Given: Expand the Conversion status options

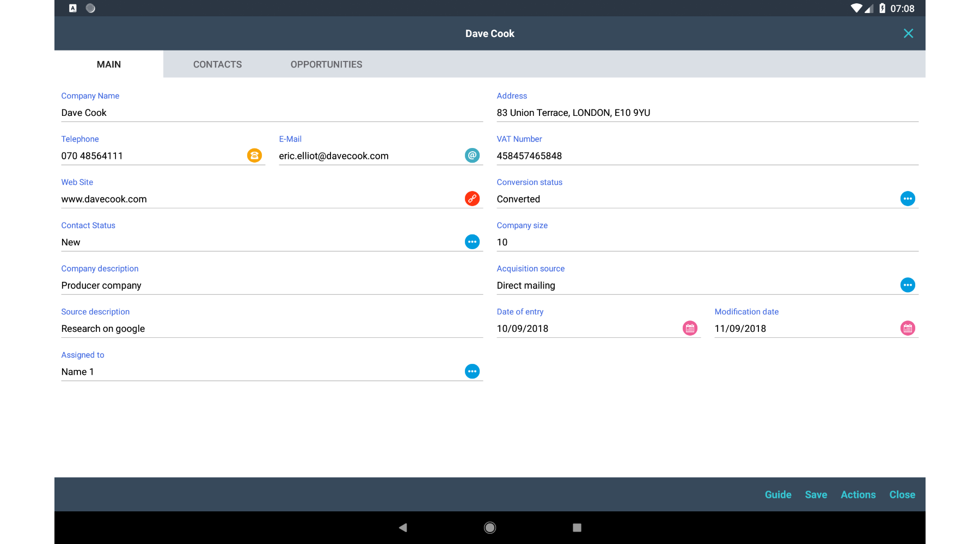Looking at the screenshot, I should coord(908,199).
